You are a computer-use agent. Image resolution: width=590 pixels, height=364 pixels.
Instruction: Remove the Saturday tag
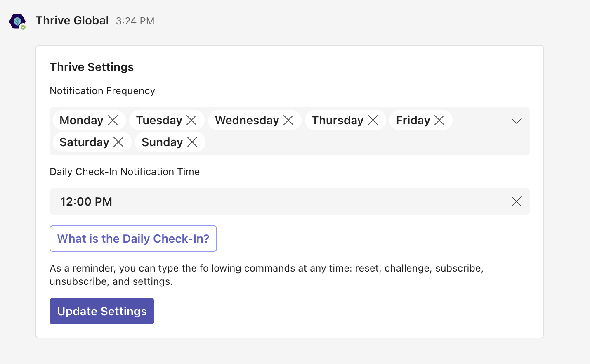(118, 142)
